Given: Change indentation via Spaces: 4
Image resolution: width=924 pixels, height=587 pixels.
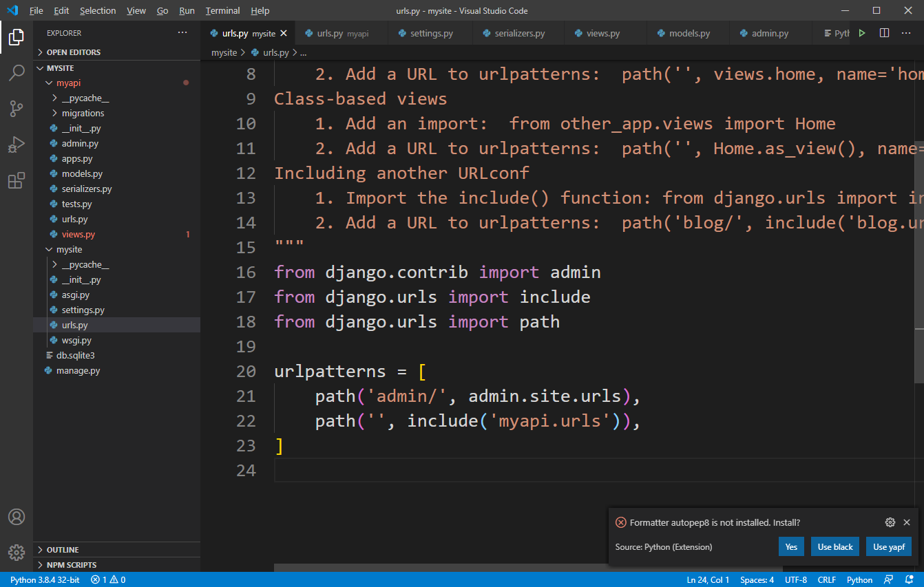Looking at the screenshot, I should click(757, 579).
